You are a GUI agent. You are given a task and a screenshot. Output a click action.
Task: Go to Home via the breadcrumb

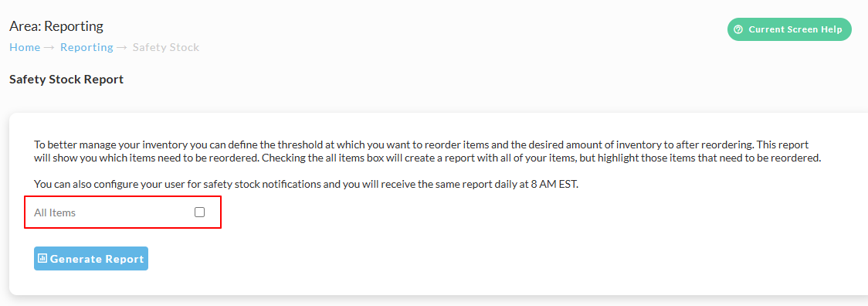[x=25, y=47]
